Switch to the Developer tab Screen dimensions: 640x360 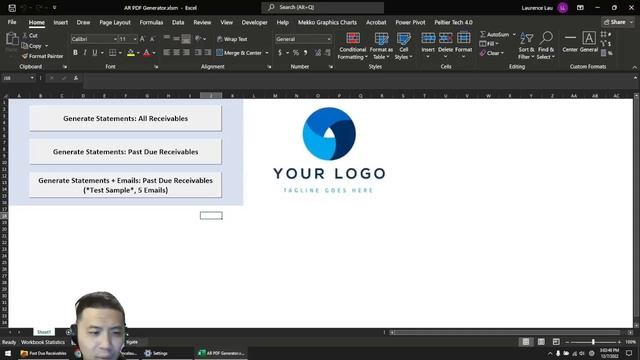(x=254, y=22)
